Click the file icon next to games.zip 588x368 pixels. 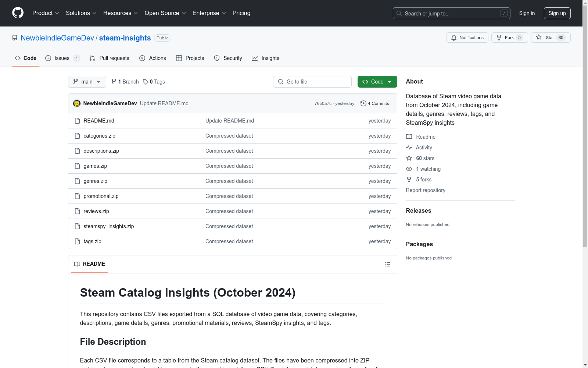click(x=77, y=166)
